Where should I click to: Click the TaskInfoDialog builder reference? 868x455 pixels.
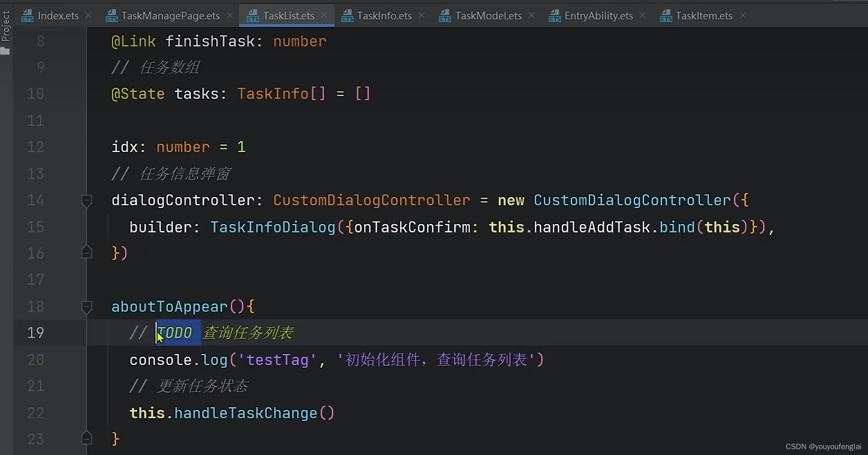tap(272, 227)
